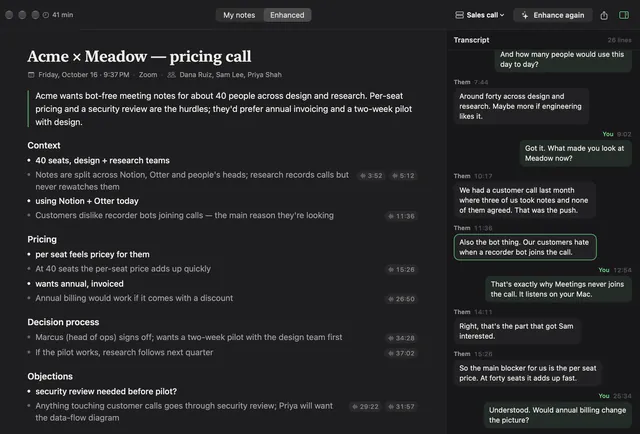Click the line 'Annual billing would work if it comes'

(x=134, y=298)
